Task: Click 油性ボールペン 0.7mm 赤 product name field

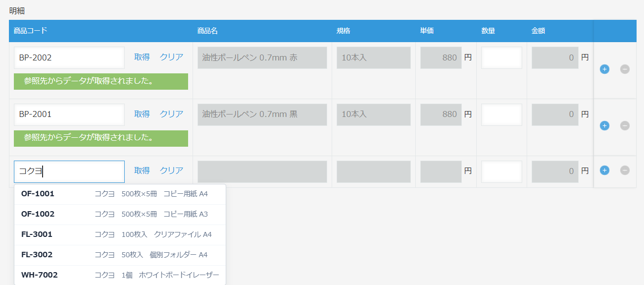Action: (x=262, y=57)
